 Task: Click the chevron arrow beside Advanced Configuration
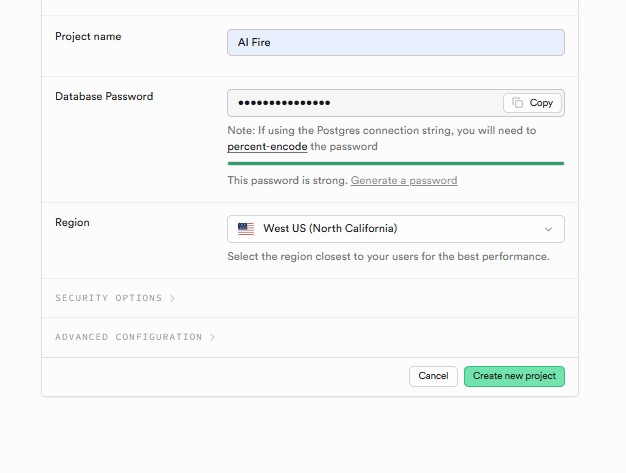(212, 337)
